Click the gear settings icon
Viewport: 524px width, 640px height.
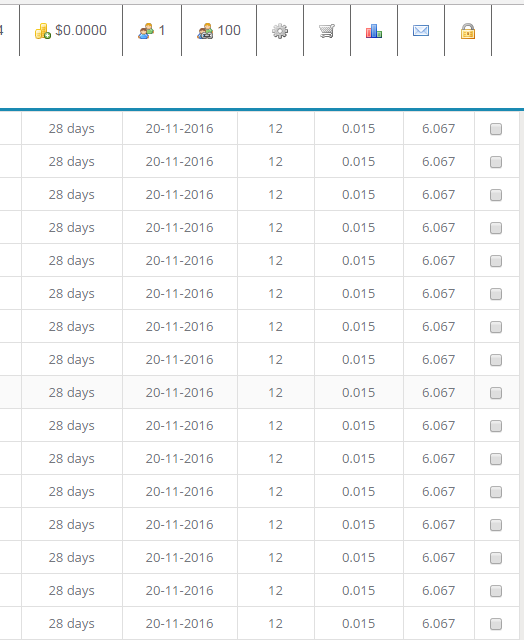tap(280, 31)
